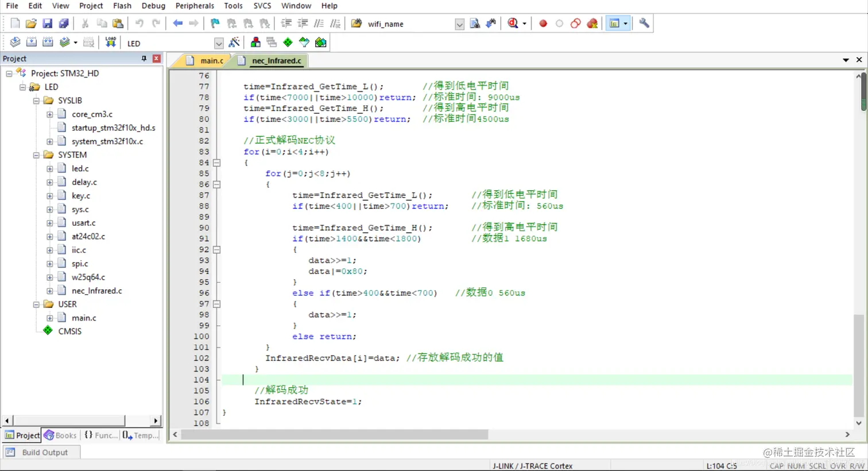Toggle enable/disable breakpoint circle icon
Screen dimensions: 868x471
(x=559, y=24)
